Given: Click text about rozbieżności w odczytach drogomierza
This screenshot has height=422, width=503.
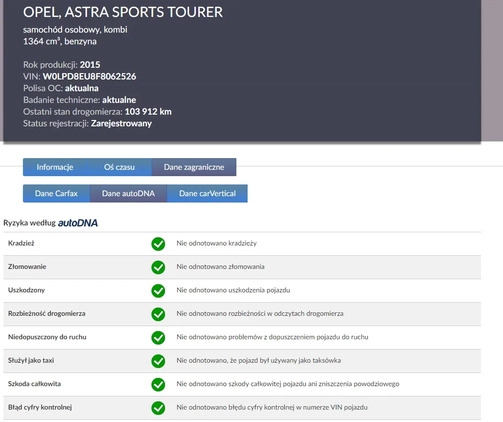Looking at the screenshot, I should 260,314.
